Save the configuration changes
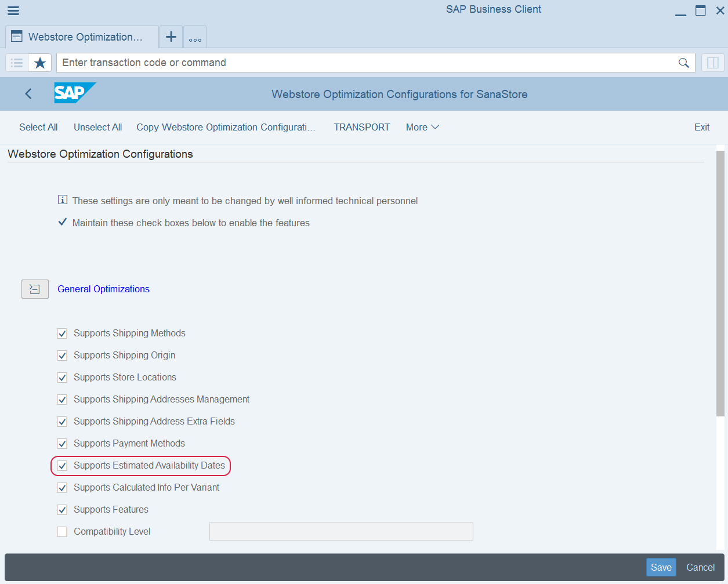The height and width of the screenshot is (584, 728). coord(661,567)
